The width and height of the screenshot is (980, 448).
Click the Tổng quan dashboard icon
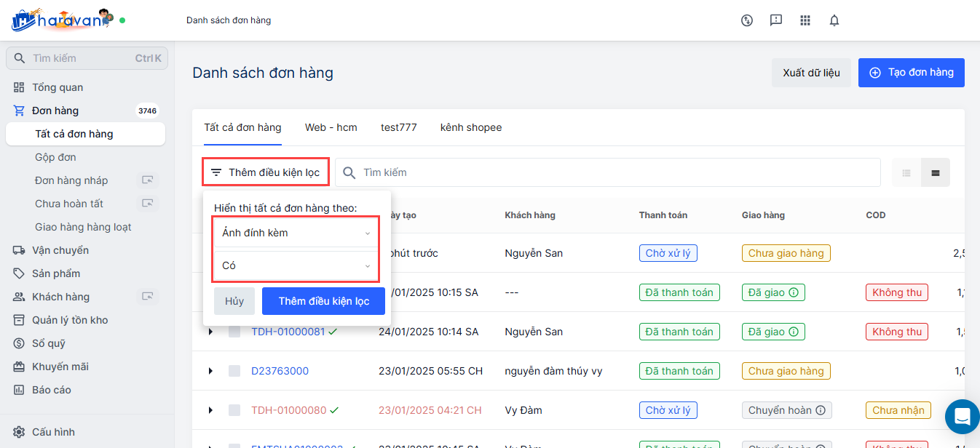coord(19,87)
